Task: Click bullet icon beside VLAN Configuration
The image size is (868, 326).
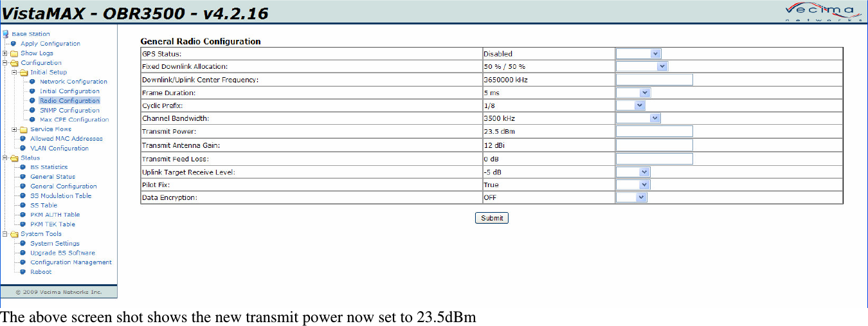Action: [x=24, y=149]
